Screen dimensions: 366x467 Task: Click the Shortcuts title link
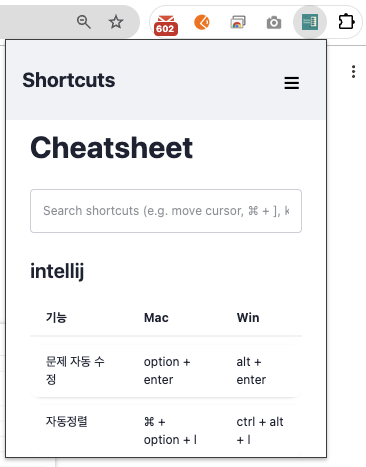point(69,80)
